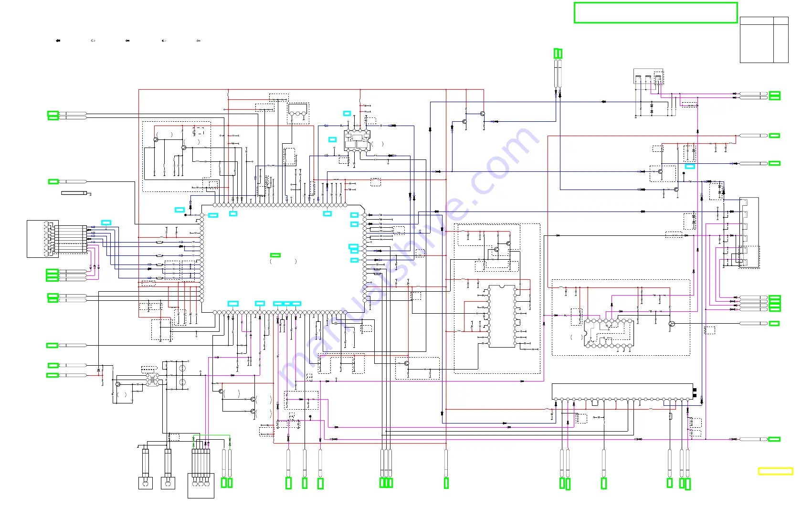The width and height of the screenshot is (812, 508).
Task: Click the yellow-outlined box in the bottom corner
Action: click(775, 471)
